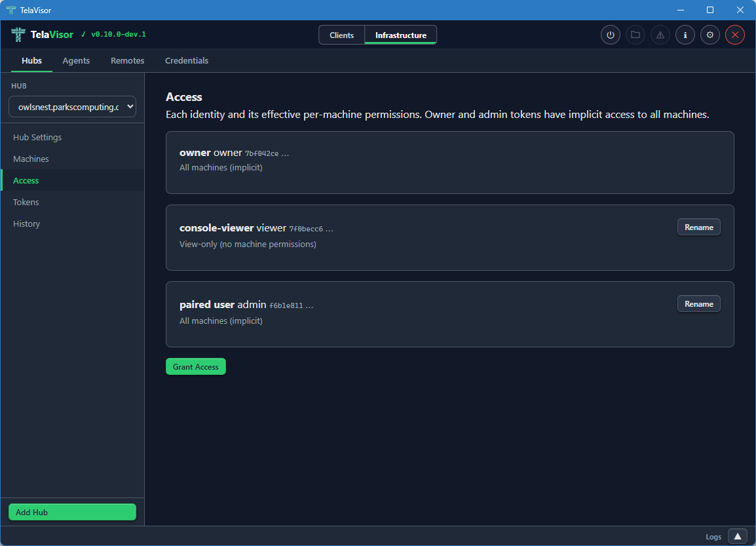Open the Remotes tab

tap(127, 60)
